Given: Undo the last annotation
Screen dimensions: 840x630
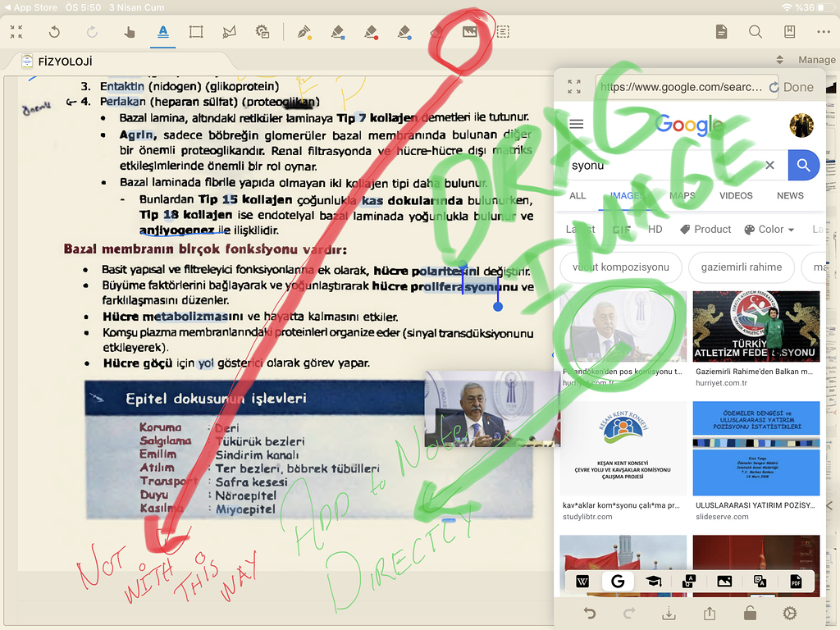Looking at the screenshot, I should click(55, 31).
